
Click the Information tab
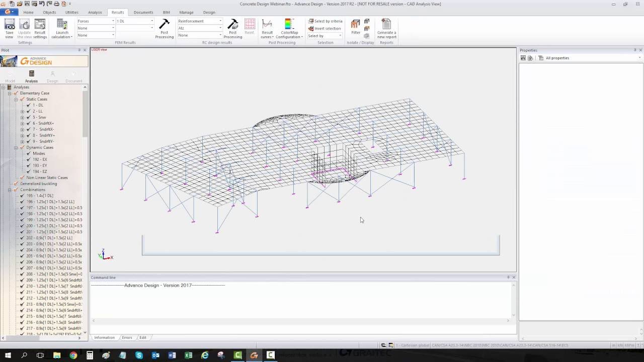click(104, 337)
